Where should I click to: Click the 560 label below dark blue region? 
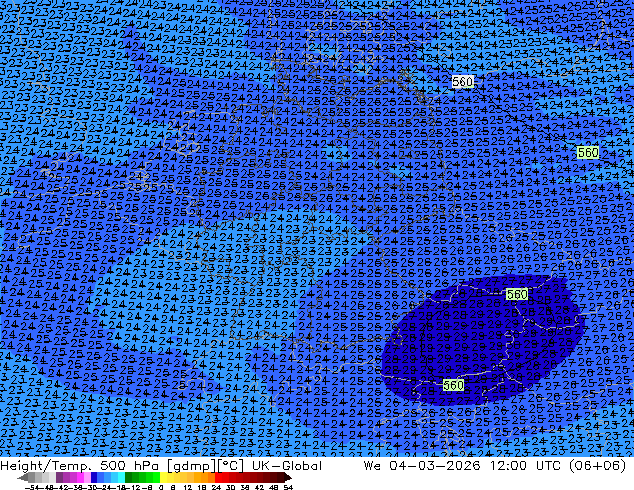(x=453, y=385)
